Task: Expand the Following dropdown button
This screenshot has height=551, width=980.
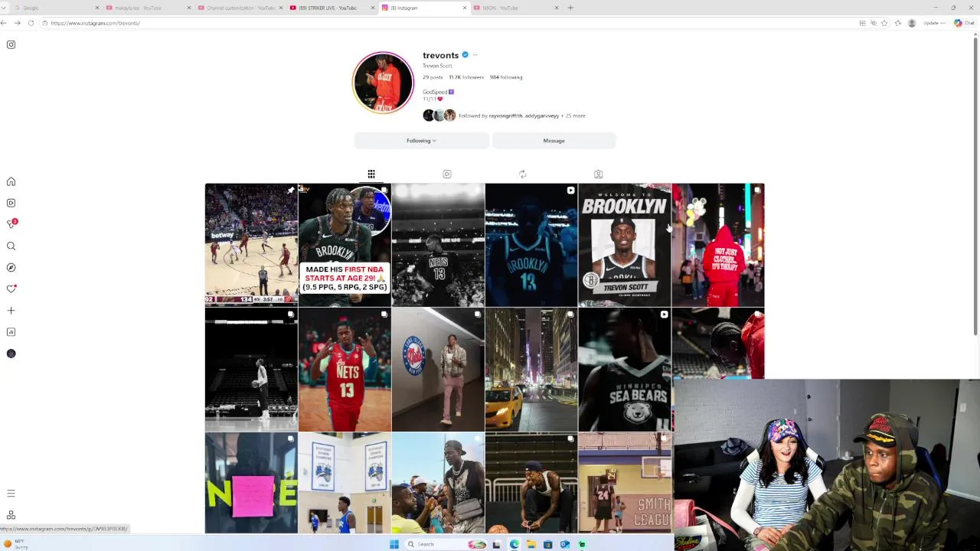Action: tap(421, 141)
